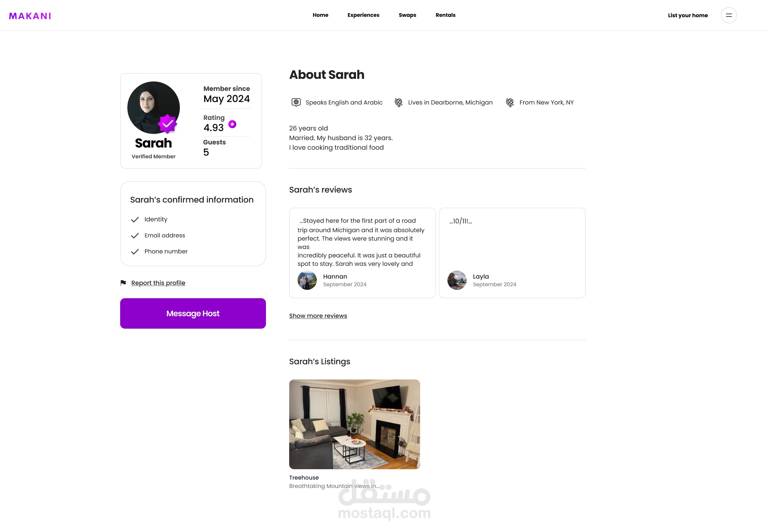The width and height of the screenshot is (769, 532).
Task: Open the hamburger menu icon
Action: [729, 15]
